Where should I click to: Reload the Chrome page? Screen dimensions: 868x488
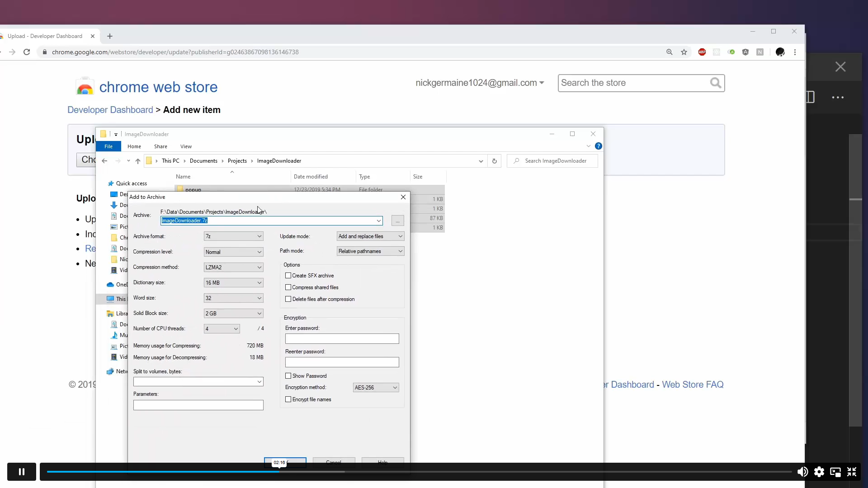27,52
